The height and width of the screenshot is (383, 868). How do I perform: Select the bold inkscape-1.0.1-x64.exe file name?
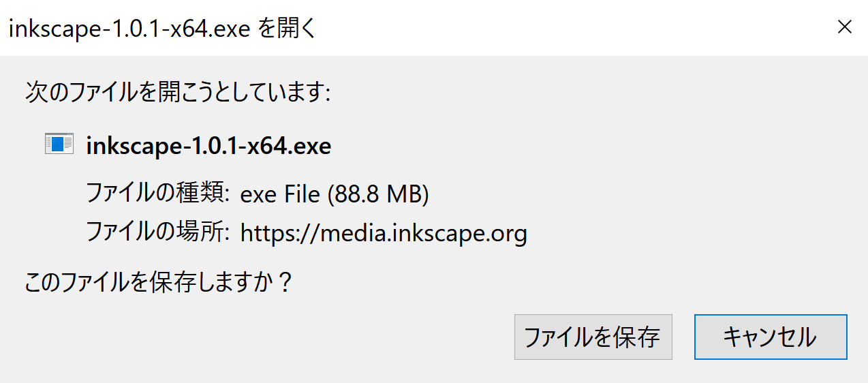click(208, 146)
